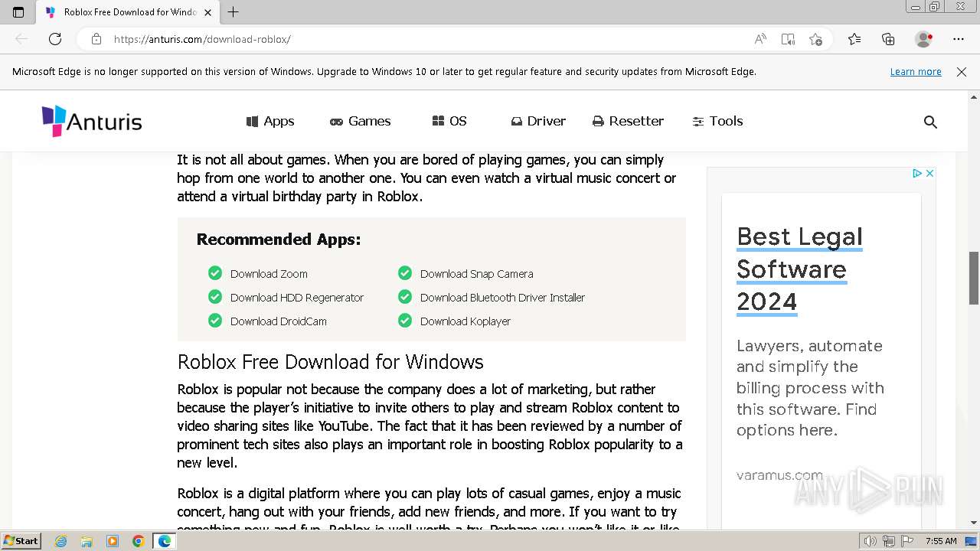
Task: Open the site search magnifier icon
Action: click(x=930, y=122)
